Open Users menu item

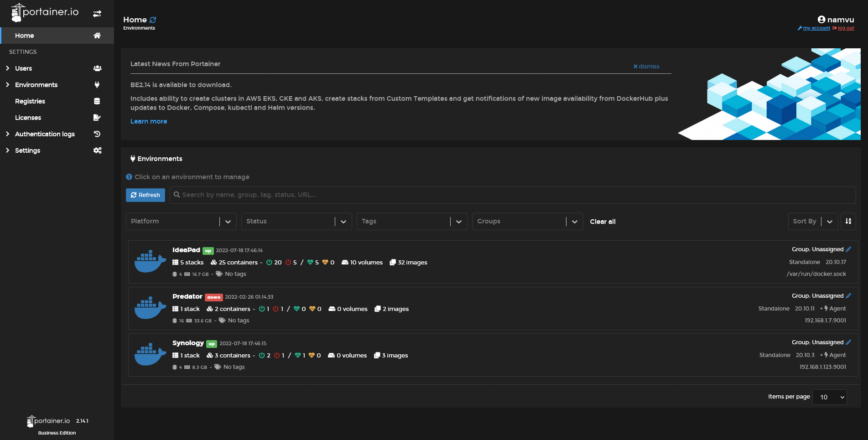[57, 68]
